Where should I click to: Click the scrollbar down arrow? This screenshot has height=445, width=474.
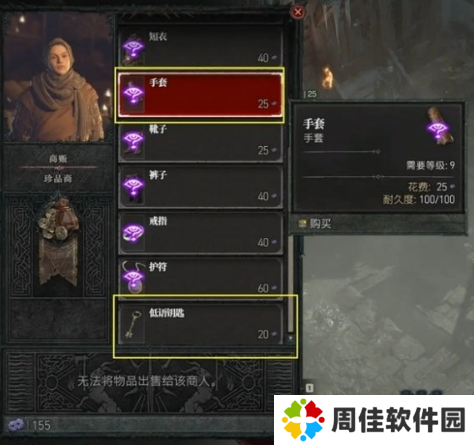pos(290,338)
